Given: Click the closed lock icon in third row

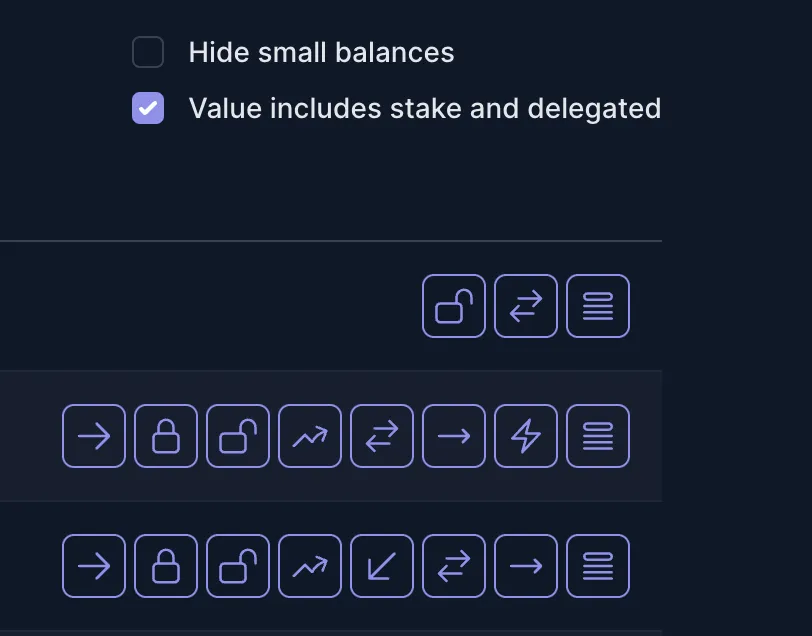Looking at the screenshot, I should coord(166,566).
